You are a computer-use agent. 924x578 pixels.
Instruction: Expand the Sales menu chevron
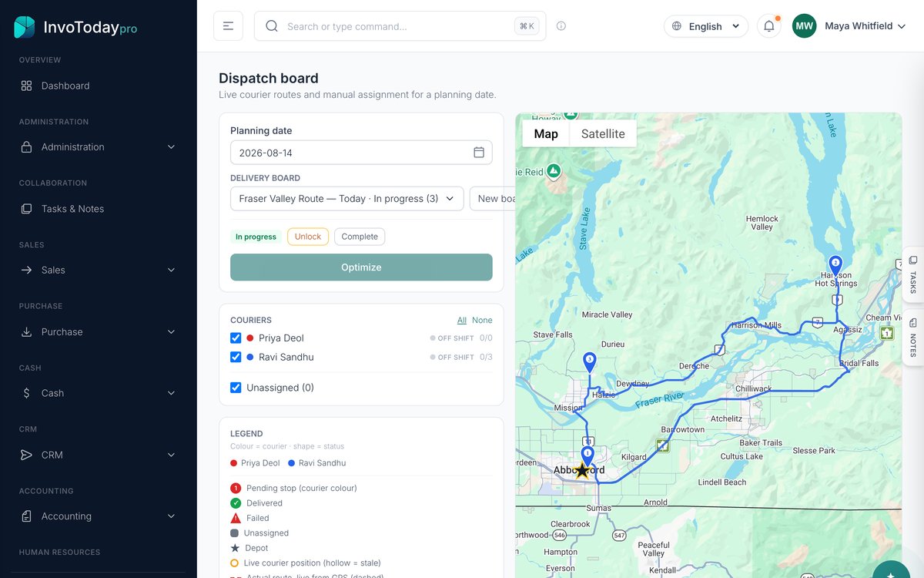pos(171,271)
